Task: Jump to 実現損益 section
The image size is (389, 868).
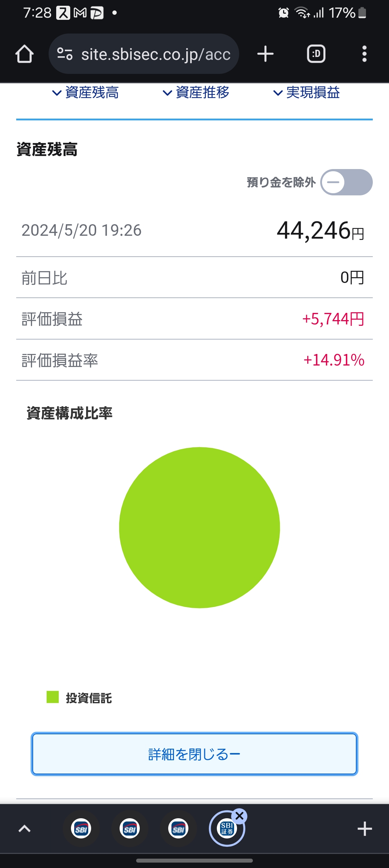Action: [307, 93]
